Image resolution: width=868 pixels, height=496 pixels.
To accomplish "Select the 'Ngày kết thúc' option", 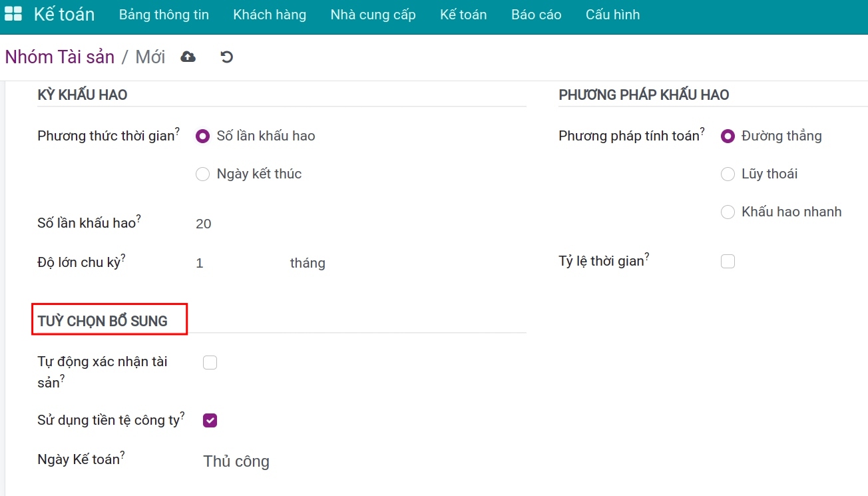I will [x=202, y=174].
